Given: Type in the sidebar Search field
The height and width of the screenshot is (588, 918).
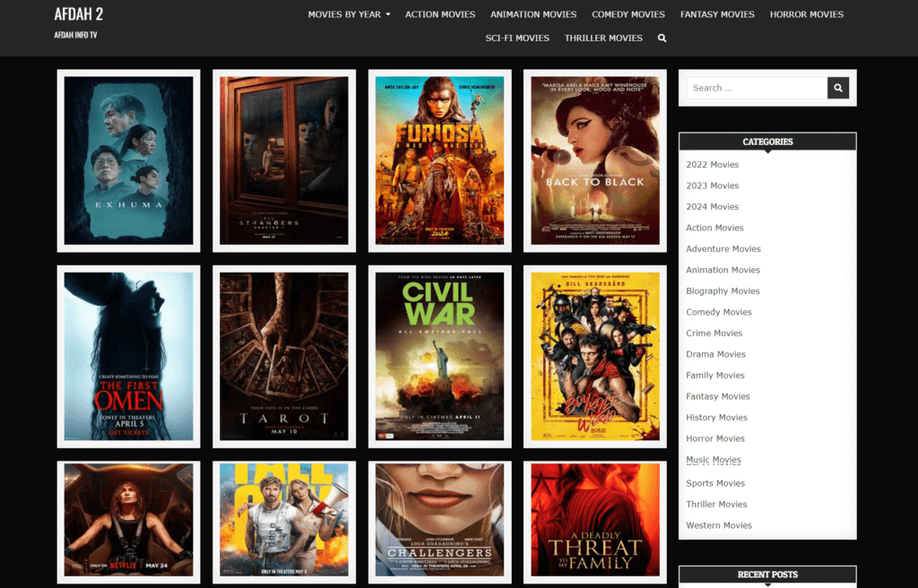Looking at the screenshot, I should pyautogui.click(x=756, y=88).
